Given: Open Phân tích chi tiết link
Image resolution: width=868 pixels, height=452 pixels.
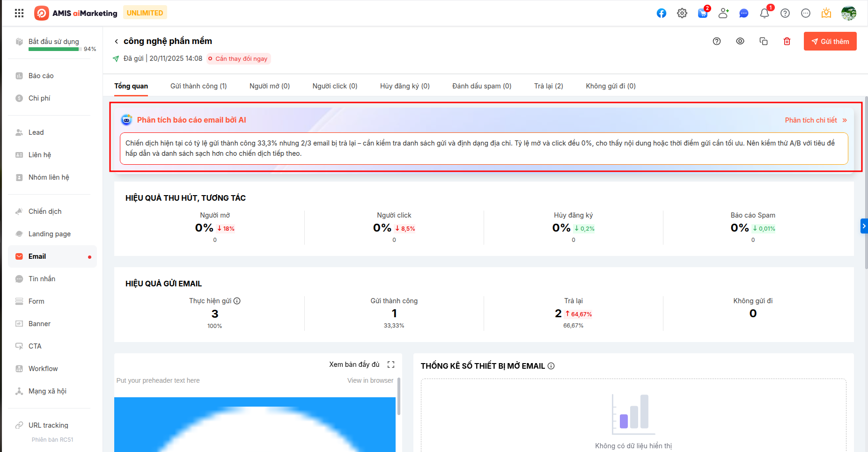Looking at the screenshot, I should pos(816,120).
